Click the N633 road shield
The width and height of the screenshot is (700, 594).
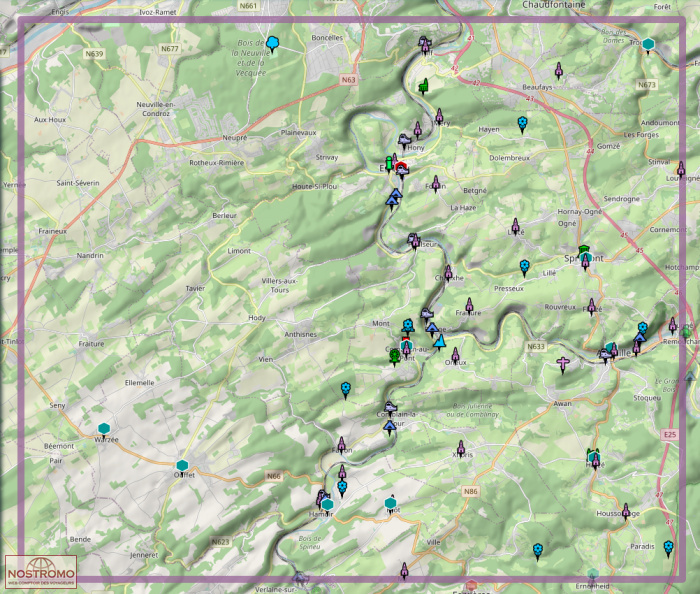[536, 347]
